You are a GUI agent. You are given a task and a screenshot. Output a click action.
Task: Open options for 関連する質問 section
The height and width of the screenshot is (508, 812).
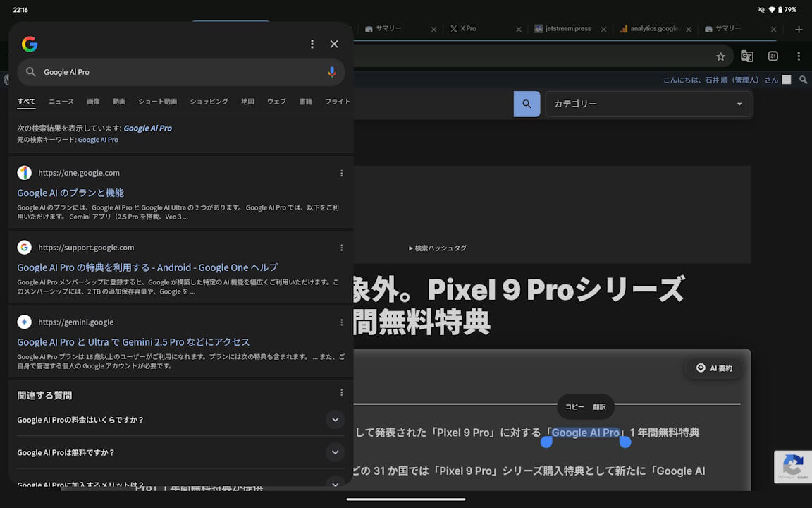341,393
